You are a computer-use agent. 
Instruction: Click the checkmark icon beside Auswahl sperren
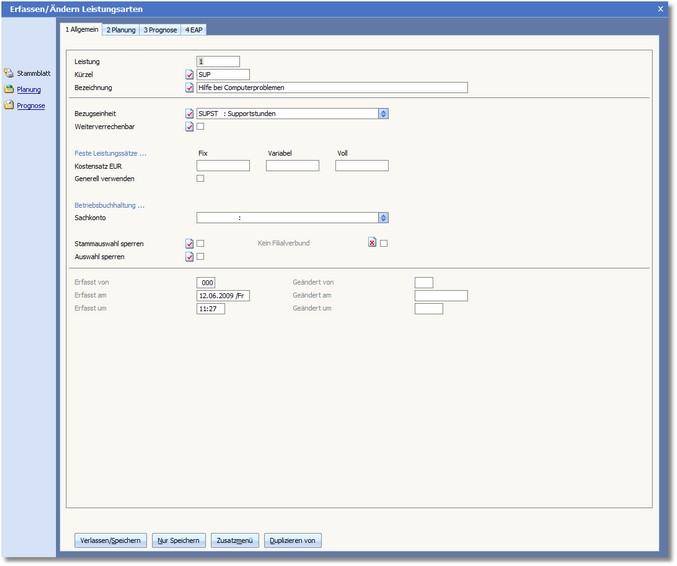190,257
